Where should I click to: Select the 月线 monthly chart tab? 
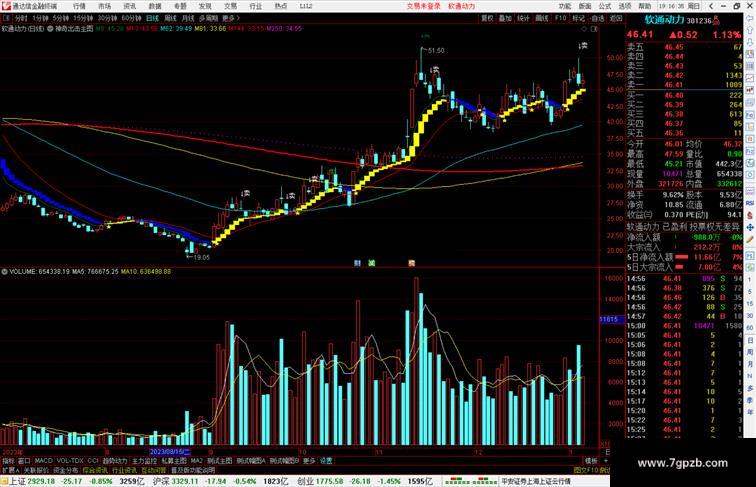click(x=188, y=18)
